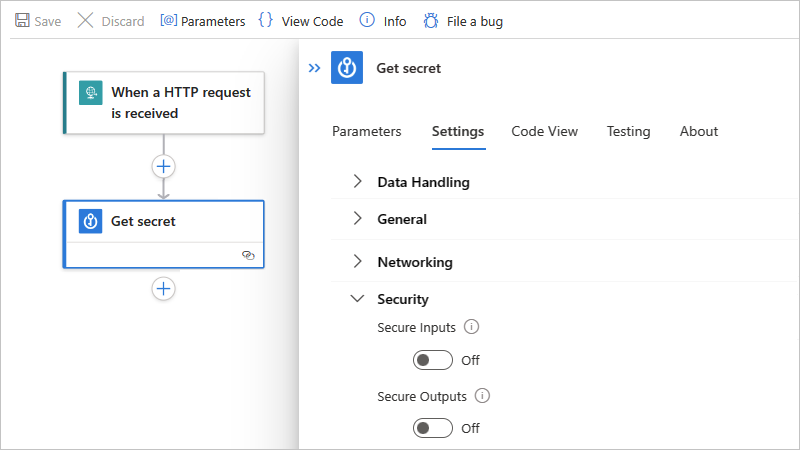Viewport: 800px width, 450px height.
Task: Enable the Secure Inputs toggle
Action: 433,360
